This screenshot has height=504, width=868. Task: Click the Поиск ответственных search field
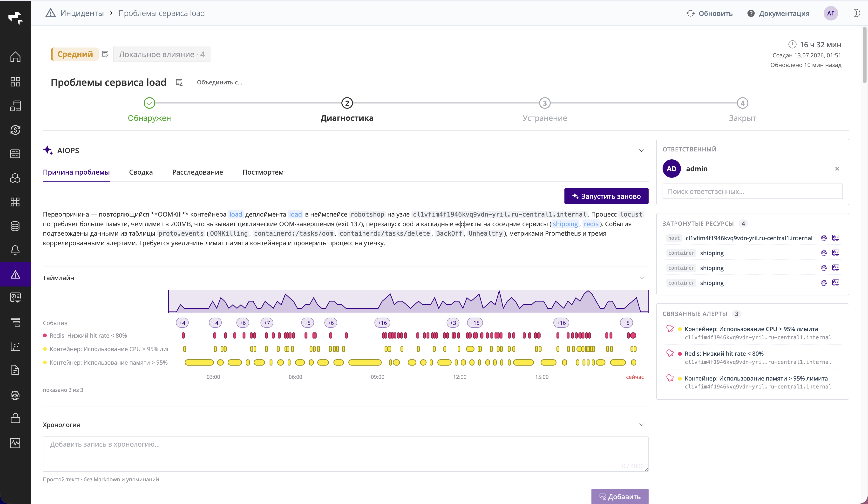[752, 191]
